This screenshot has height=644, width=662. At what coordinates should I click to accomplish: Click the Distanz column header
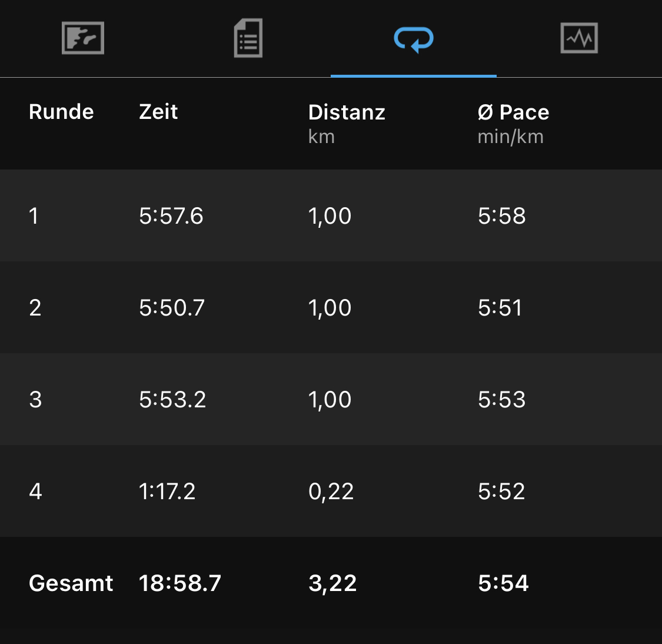pyautogui.click(x=347, y=112)
